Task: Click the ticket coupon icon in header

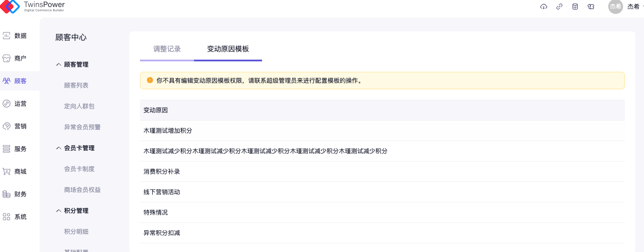Action: (x=591, y=7)
